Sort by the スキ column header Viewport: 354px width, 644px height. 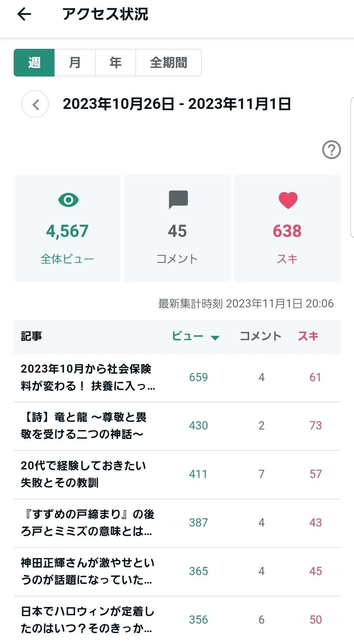tap(308, 336)
